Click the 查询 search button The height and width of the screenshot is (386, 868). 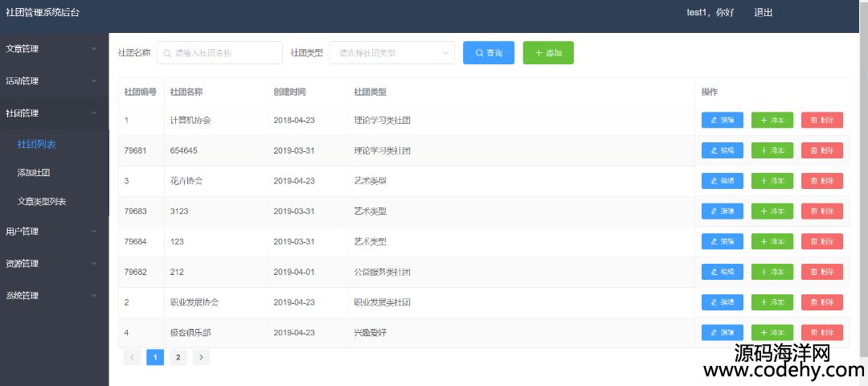tap(489, 53)
